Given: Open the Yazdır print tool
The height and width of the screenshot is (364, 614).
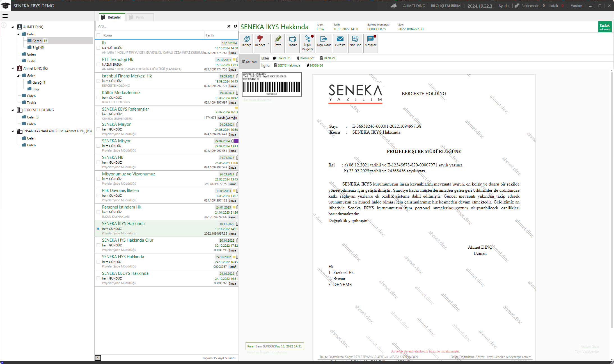Looking at the screenshot, I should coord(292,43).
